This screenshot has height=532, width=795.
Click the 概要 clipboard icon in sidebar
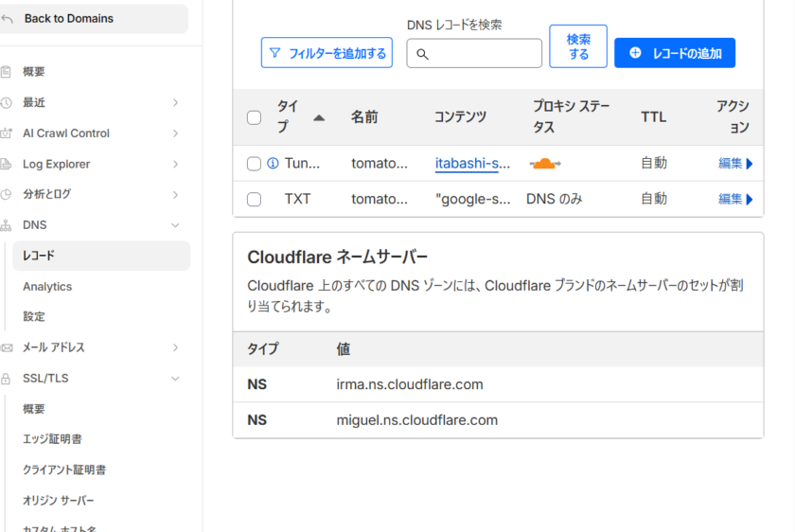click(x=6, y=72)
